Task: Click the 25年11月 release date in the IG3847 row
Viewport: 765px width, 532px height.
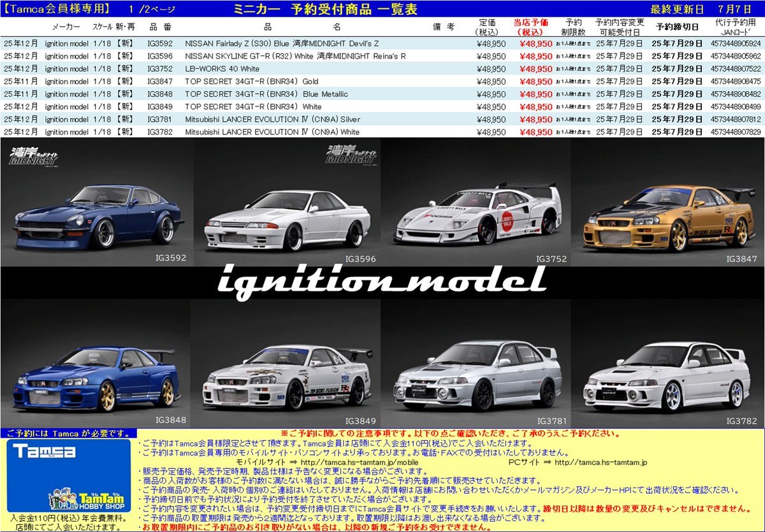Action: point(20,82)
